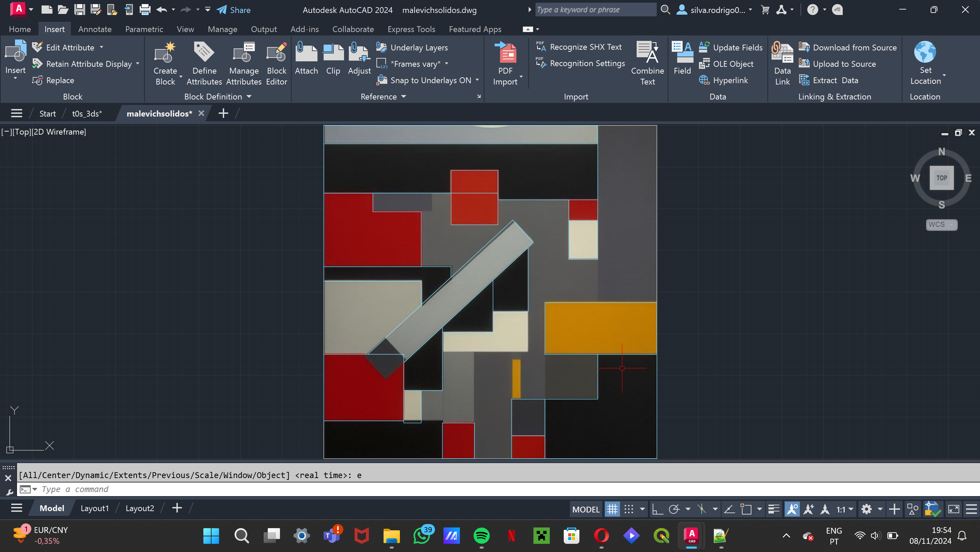Toggle the drawing grid display
980x552 pixels.
coord(612,509)
